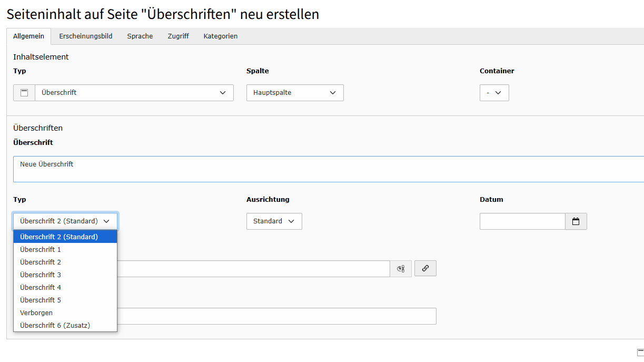This screenshot has height=362, width=644.
Task: Open the Spalte dropdown showing Hauptspalte
Action: click(x=294, y=92)
